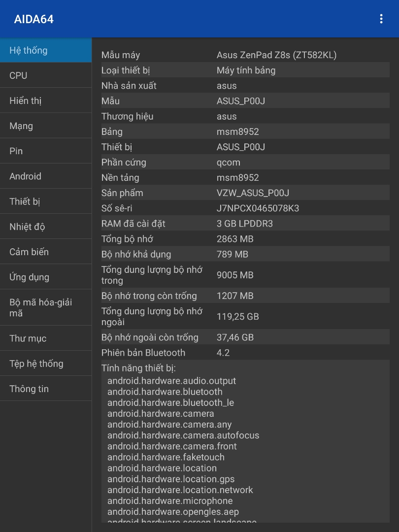This screenshot has width=399, height=532.
Task: Open Tệp hệ thống section
Action: click(46, 364)
